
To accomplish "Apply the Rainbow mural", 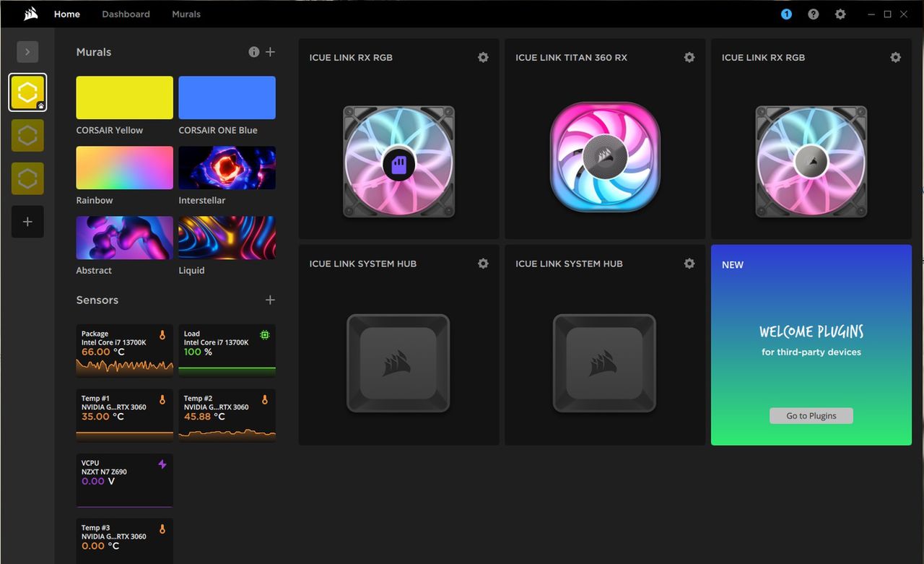I will 124,168.
